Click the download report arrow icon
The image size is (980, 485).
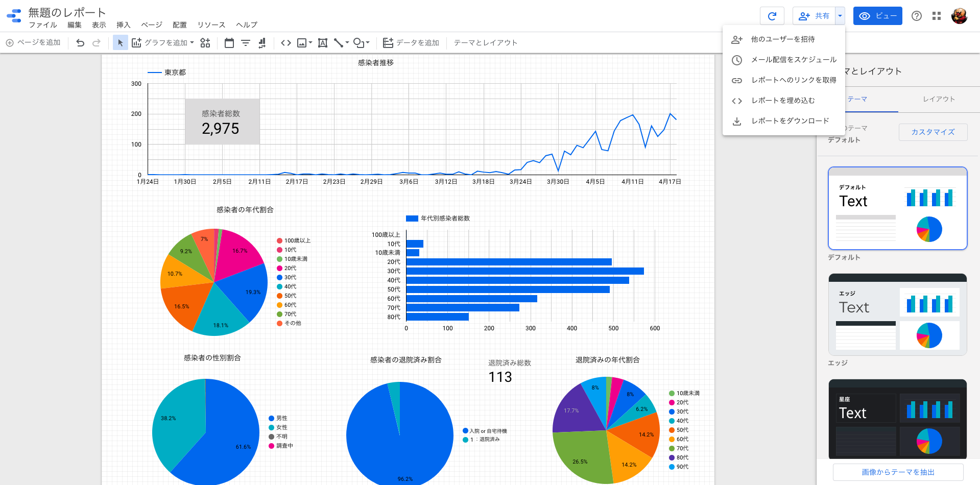tap(737, 121)
